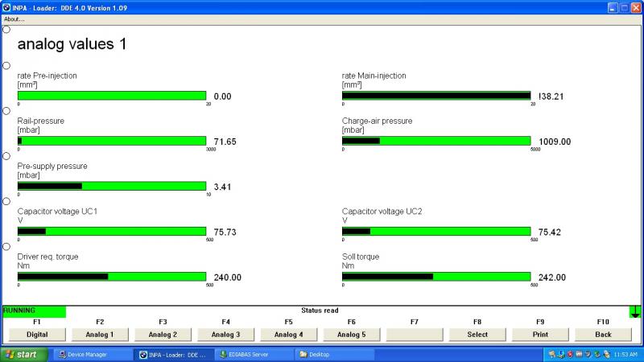The image size is (644, 362).
Task: Click the INPA Loader taskbar item
Action: click(173, 354)
